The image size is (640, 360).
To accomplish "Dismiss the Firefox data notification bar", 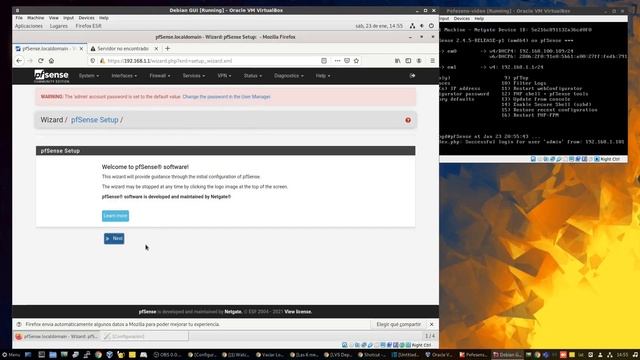I will tap(431, 324).
